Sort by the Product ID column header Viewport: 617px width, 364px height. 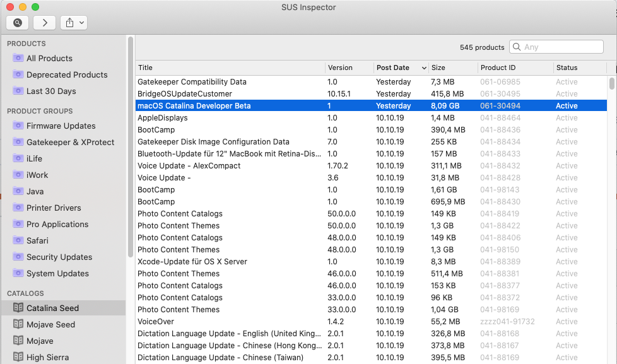pyautogui.click(x=515, y=68)
